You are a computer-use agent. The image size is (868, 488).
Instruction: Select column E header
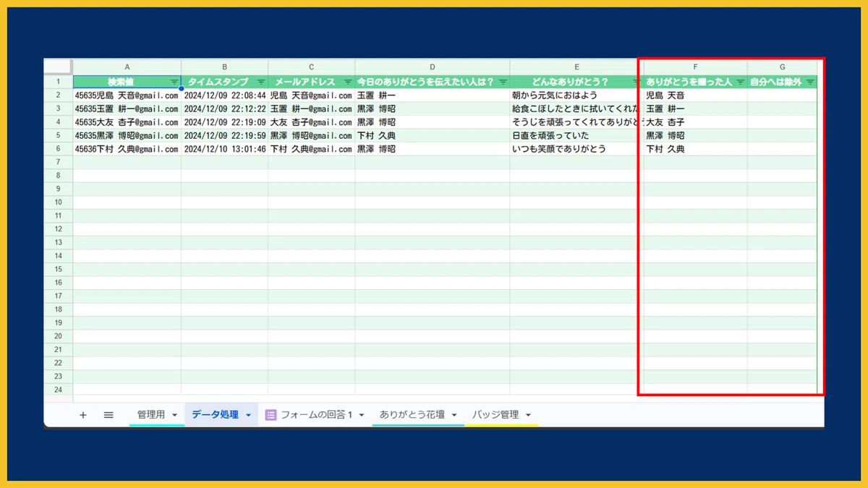[576, 67]
